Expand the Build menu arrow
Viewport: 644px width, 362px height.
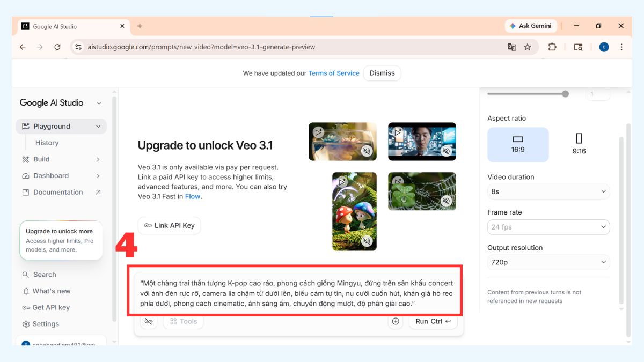pos(98,159)
